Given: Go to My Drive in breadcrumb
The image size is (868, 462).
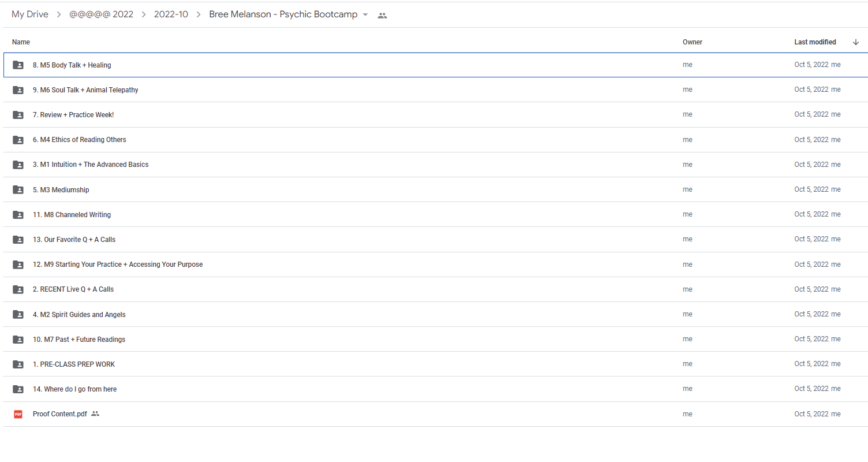Looking at the screenshot, I should coord(30,14).
